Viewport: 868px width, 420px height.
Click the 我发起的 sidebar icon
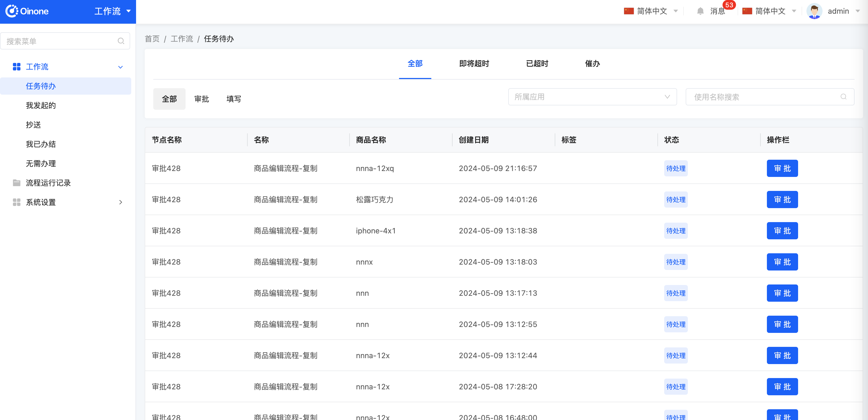(41, 105)
